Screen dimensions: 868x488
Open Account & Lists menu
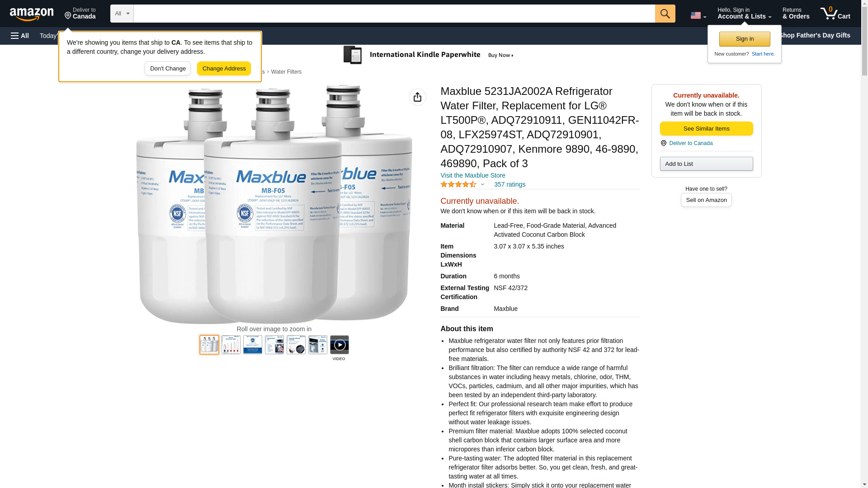[744, 13]
